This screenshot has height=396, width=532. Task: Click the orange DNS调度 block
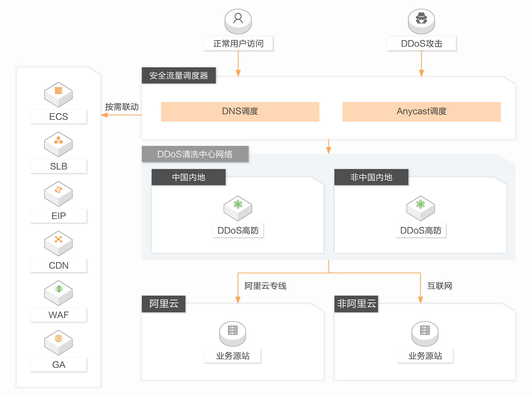tap(240, 112)
